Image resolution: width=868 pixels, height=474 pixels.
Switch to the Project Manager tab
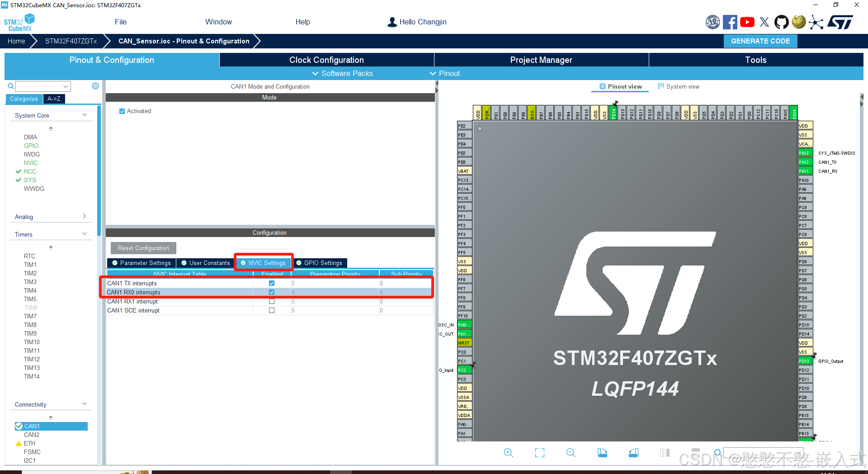click(x=541, y=60)
